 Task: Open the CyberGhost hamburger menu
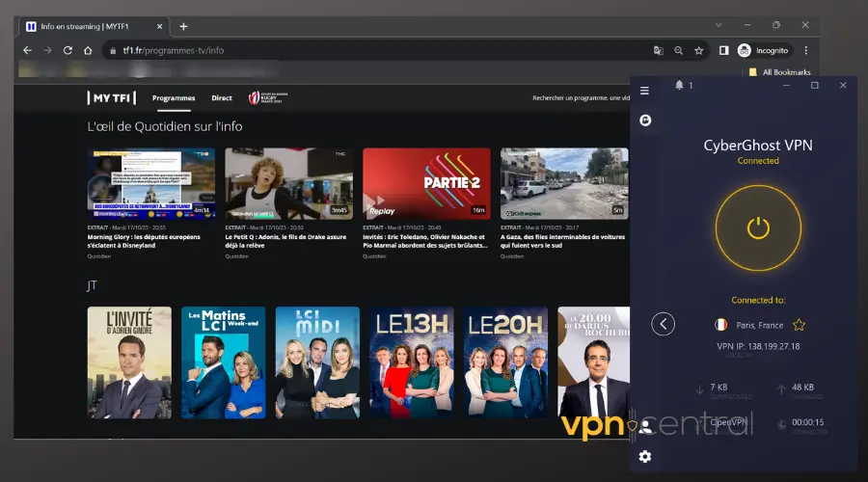pyautogui.click(x=644, y=91)
